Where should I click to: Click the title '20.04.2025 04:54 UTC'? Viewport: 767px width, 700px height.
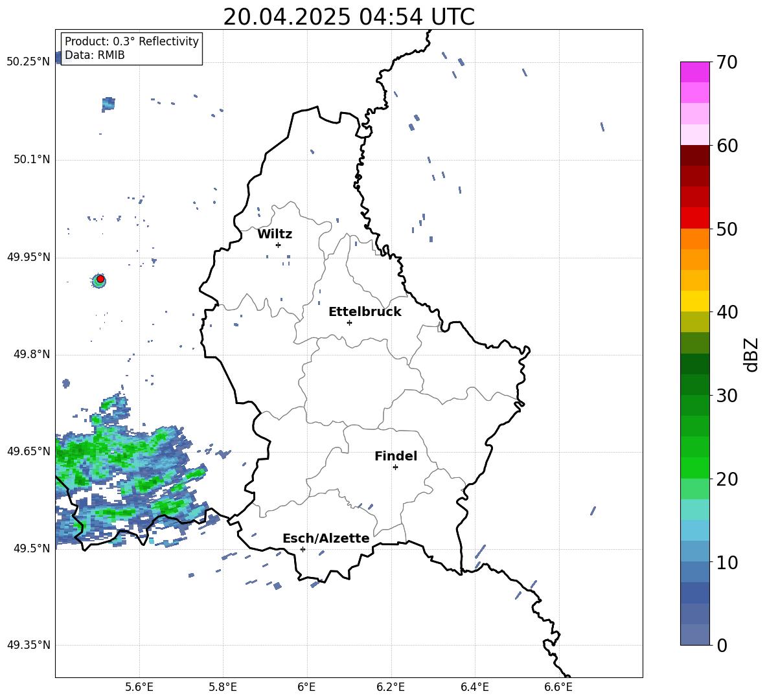coord(349,17)
